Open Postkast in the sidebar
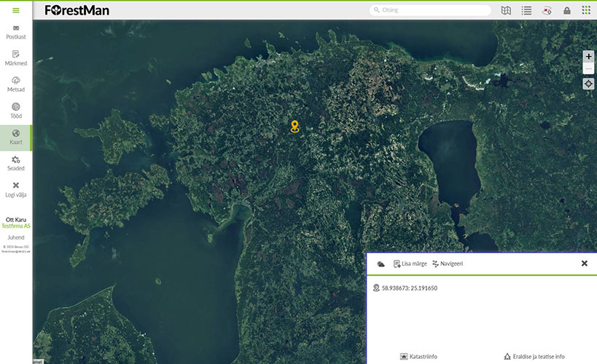597x364 pixels. (x=16, y=32)
